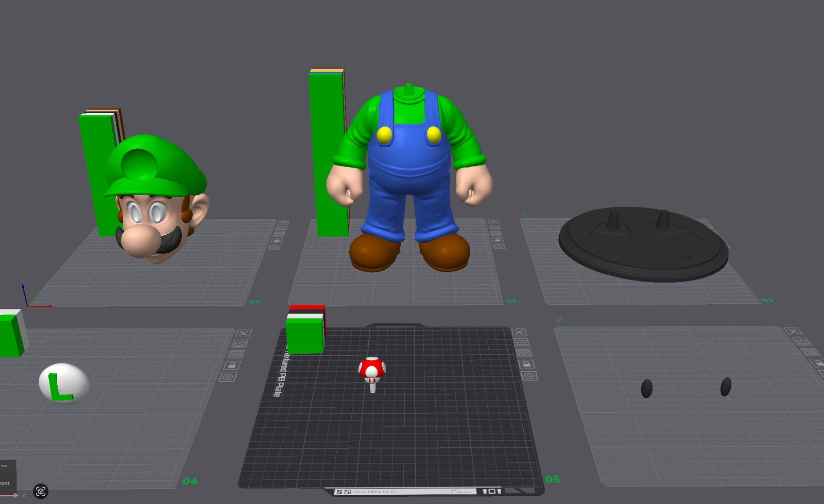Viewport: 824px width, 504px height.
Task: Select the right black eye piece
Action: 726,386
